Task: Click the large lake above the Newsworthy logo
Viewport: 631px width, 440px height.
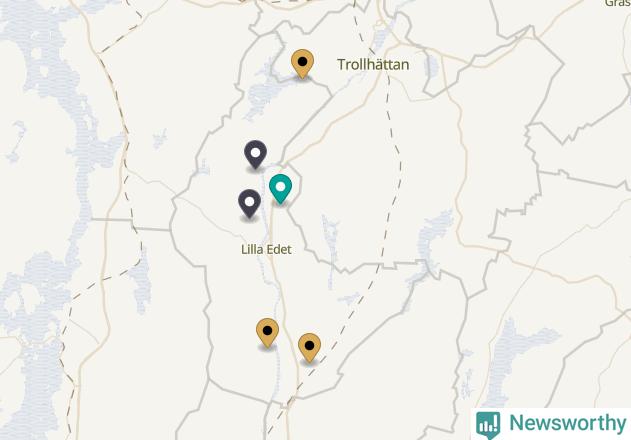Action: 519,354
